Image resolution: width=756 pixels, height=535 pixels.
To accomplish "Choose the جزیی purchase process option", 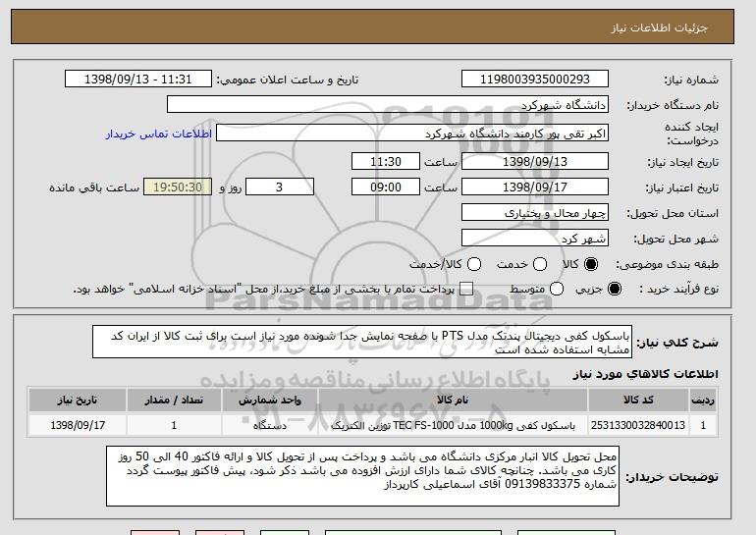I will [x=615, y=289].
